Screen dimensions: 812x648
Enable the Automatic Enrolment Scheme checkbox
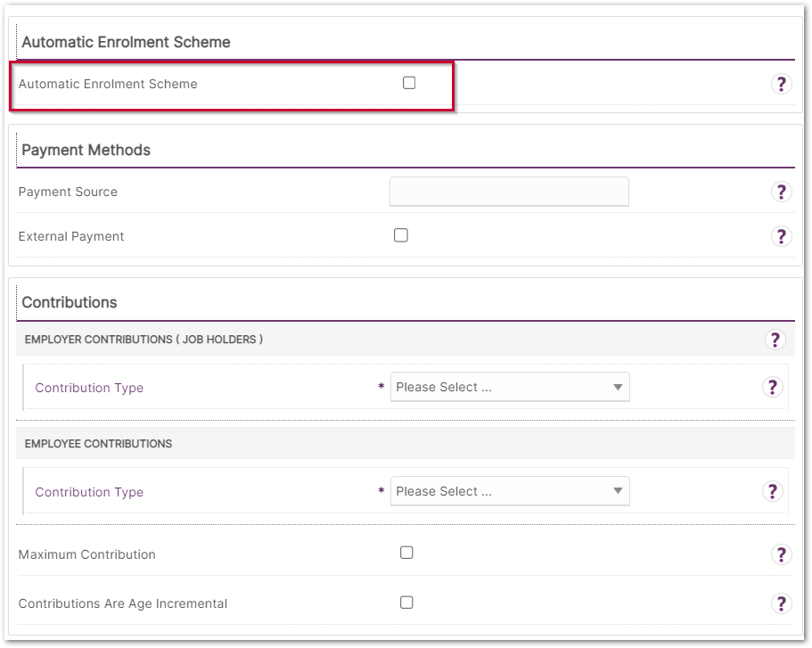click(409, 83)
